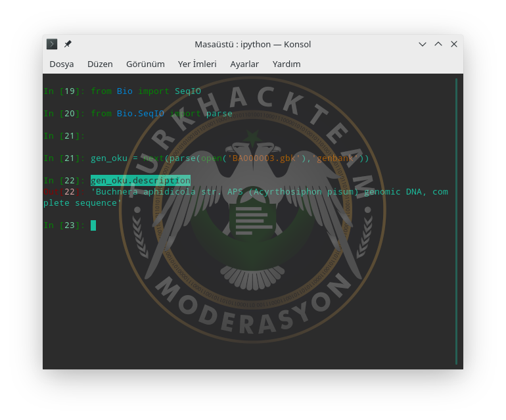
Task: Open the Dosya menu
Action: 62,64
